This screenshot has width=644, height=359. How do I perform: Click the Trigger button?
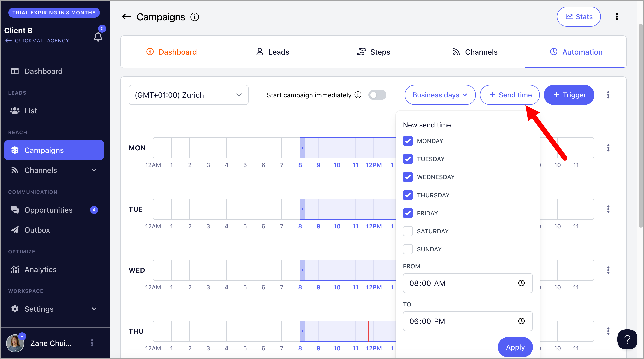pyautogui.click(x=569, y=95)
